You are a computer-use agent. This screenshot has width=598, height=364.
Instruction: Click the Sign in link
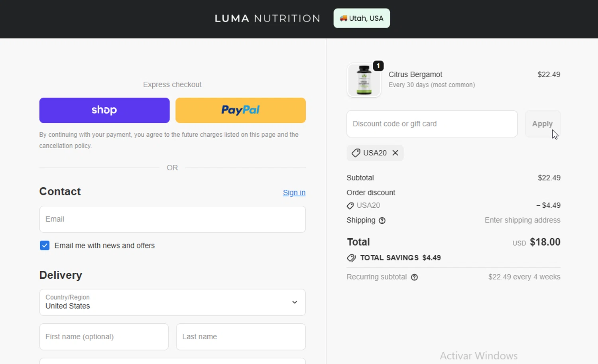[294, 193]
